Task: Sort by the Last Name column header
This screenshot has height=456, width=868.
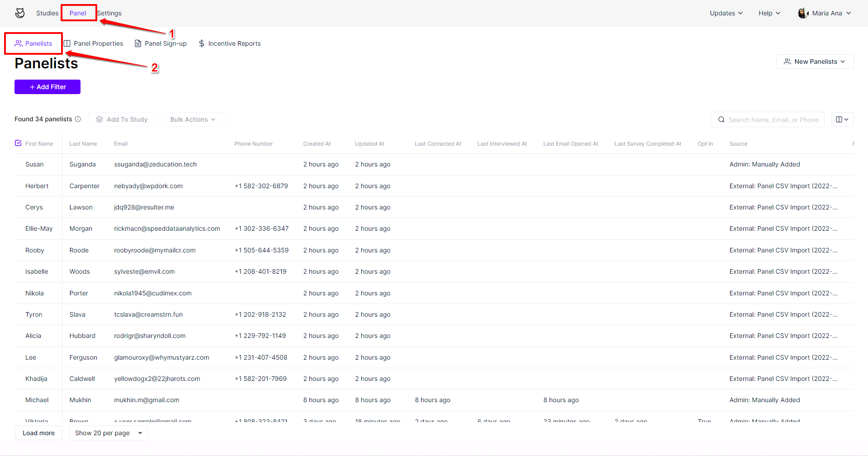Action: pyautogui.click(x=83, y=144)
